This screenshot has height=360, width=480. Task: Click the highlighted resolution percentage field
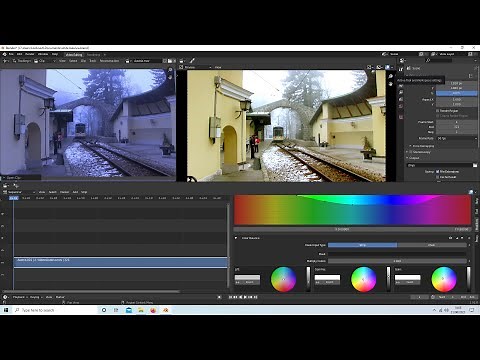456,93
